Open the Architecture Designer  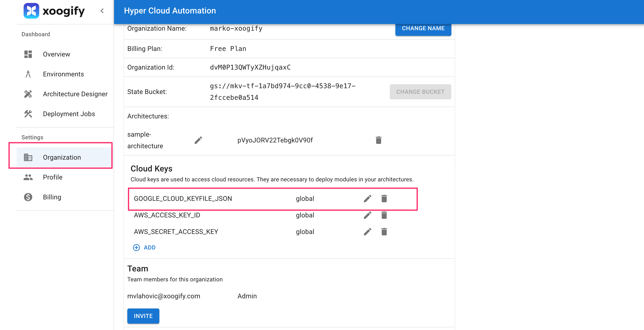pyautogui.click(x=75, y=94)
